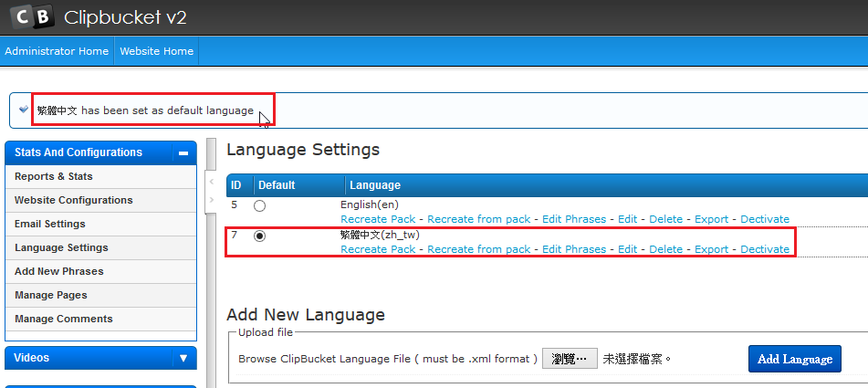Open Manage Pages in sidebar

pos(100,296)
